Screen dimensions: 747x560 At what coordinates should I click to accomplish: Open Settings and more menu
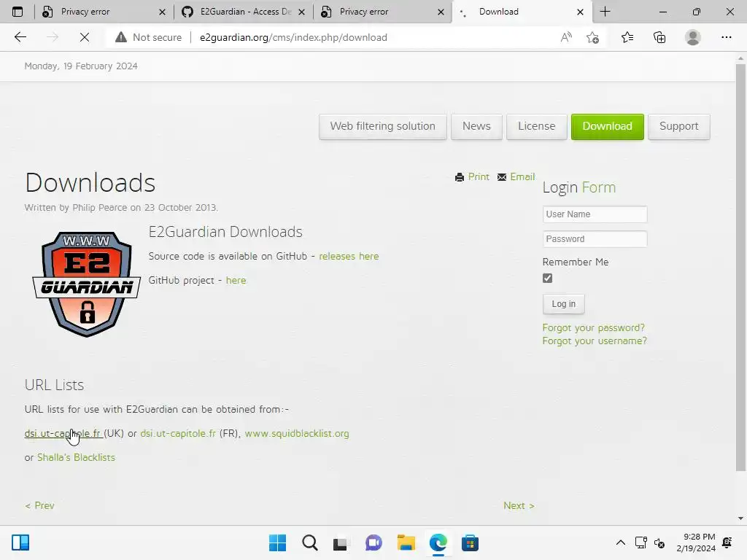click(726, 37)
